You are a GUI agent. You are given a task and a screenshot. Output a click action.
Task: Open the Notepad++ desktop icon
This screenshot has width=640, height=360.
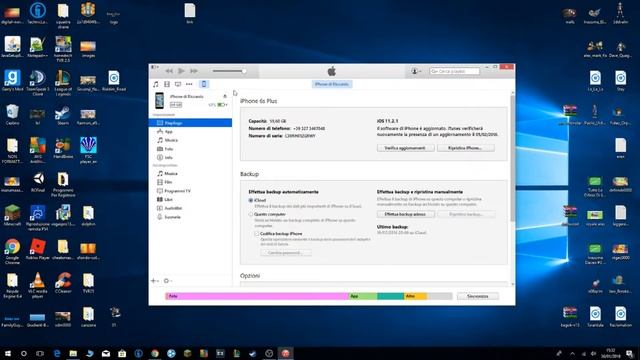click(38, 47)
